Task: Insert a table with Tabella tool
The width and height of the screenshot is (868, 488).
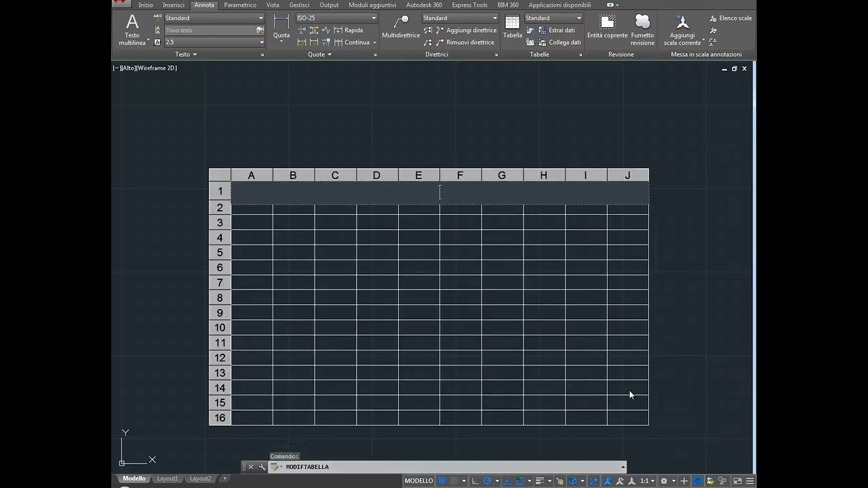Action: coord(513,27)
